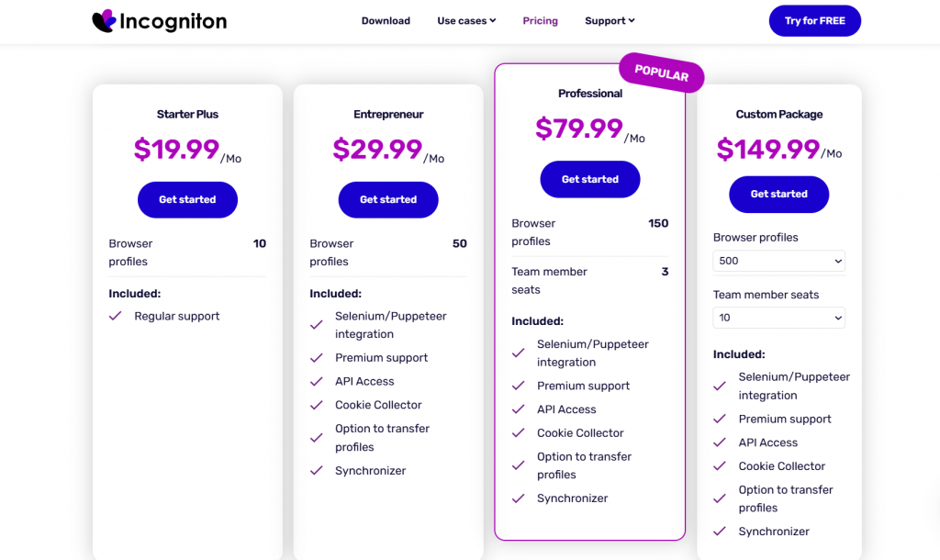Click checkmark beside Professional Cookie Collector

click(519, 433)
